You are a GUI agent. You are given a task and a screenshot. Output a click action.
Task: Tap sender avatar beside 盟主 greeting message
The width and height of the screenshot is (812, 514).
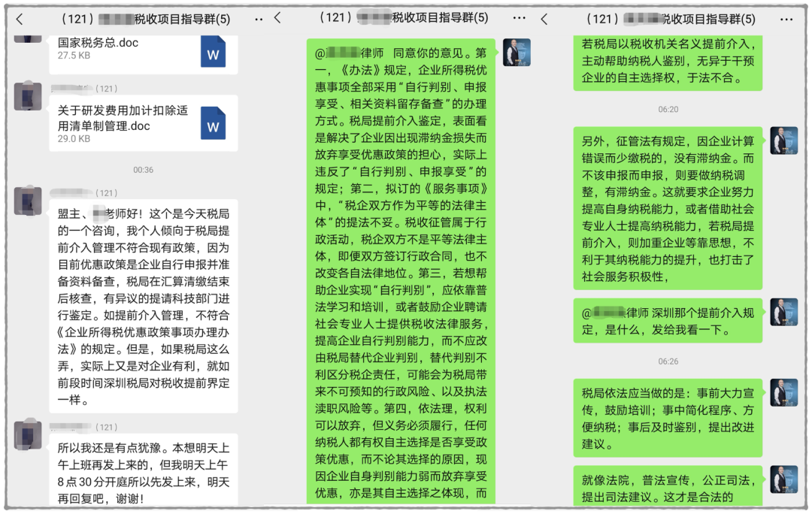28,201
